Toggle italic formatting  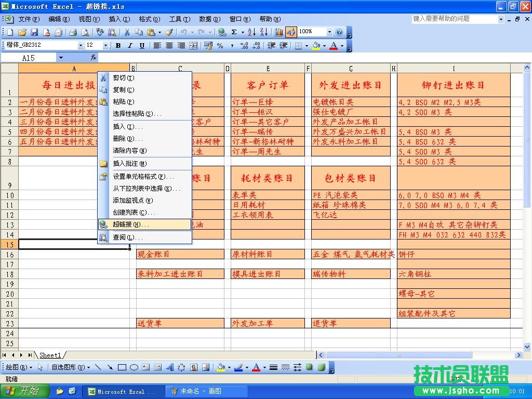point(130,45)
